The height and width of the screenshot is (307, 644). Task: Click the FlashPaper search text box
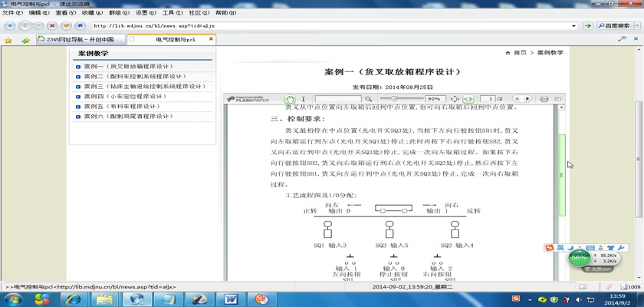click(x=338, y=99)
